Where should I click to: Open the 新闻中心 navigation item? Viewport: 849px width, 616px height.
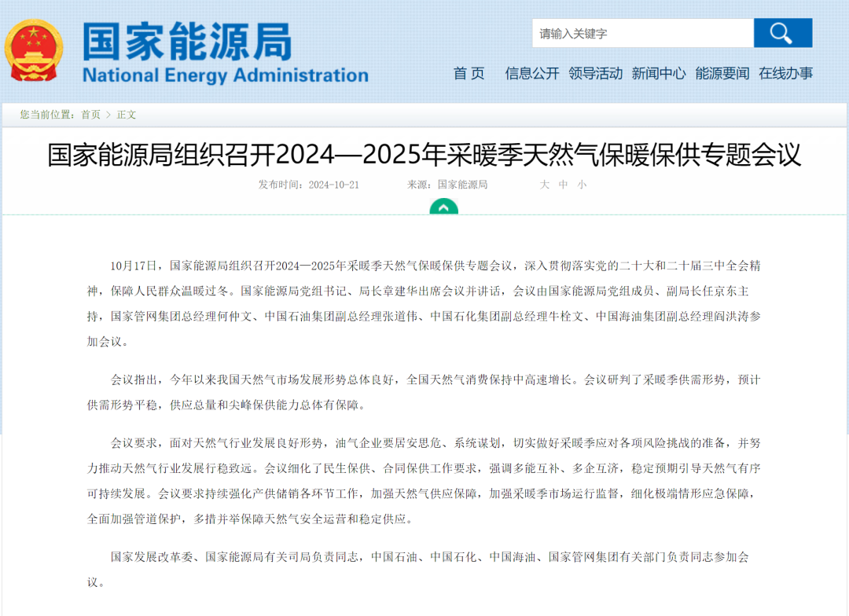coord(659,73)
